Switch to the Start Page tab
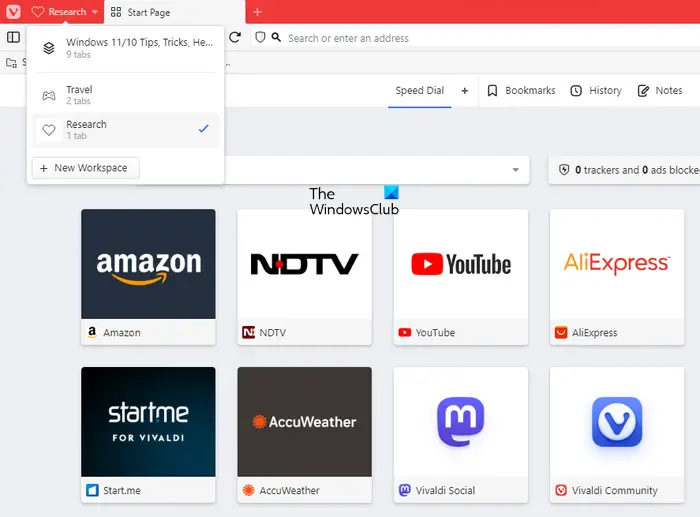 [175, 13]
